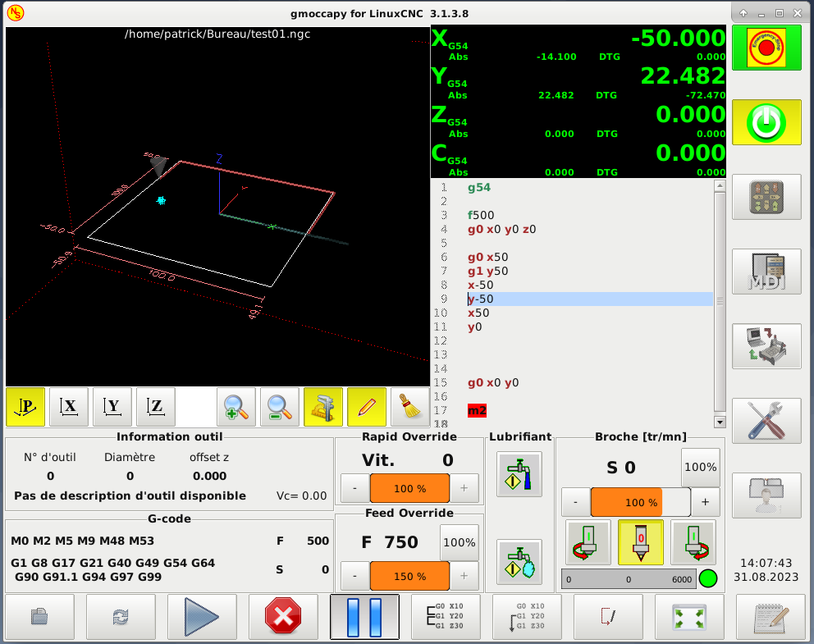Click scroll down arrow of code view
The width and height of the screenshot is (814, 644).
[x=720, y=422]
